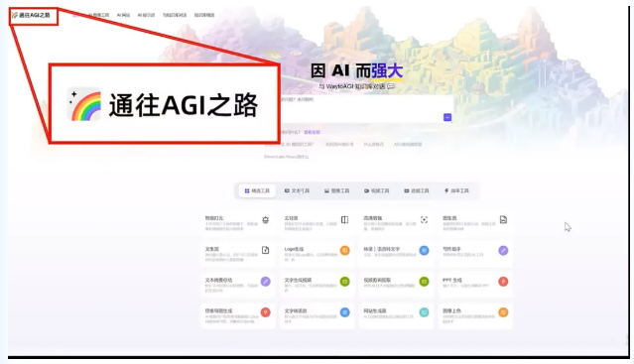This screenshot has height=364, width=634.
Task: Select the 精选工具 tab
Action: point(257,190)
